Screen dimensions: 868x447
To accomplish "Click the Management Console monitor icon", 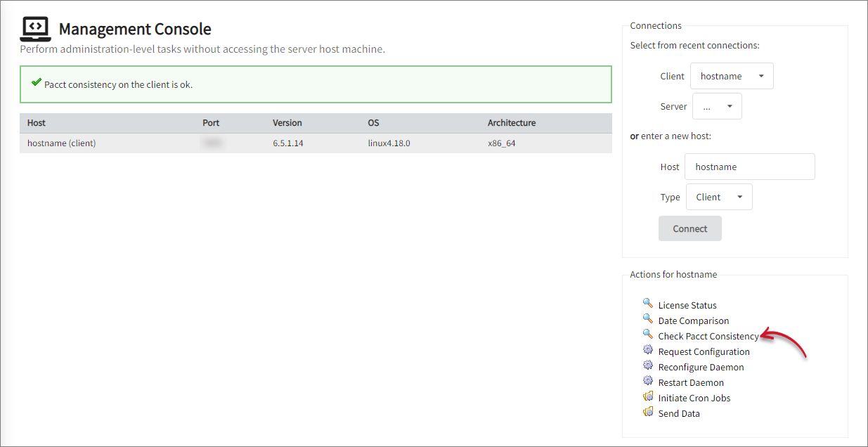I will pyautogui.click(x=35, y=28).
